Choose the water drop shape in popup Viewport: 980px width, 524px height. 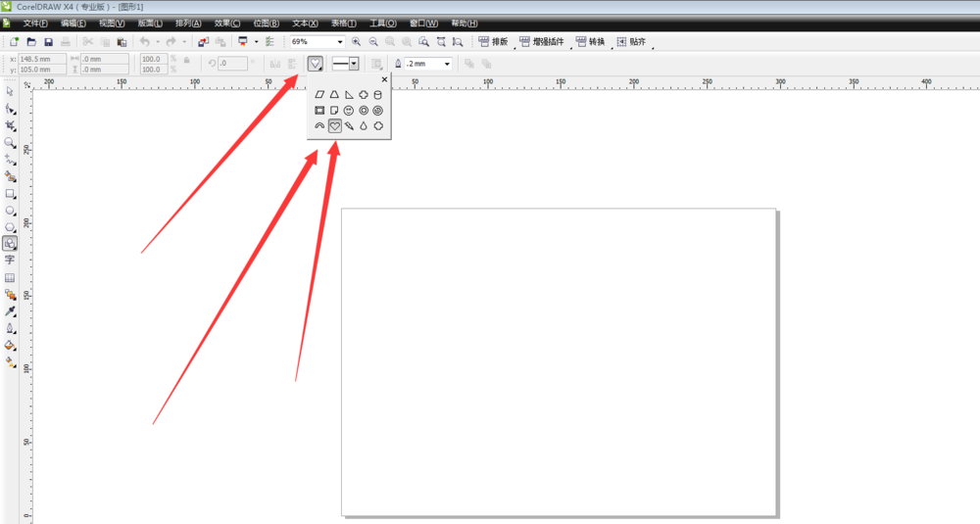pos(364,125)
